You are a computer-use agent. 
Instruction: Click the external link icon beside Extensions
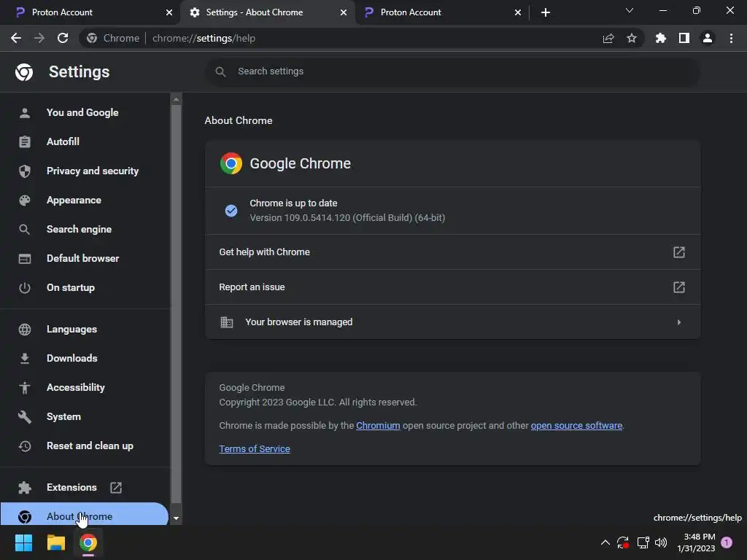[116, 488]
